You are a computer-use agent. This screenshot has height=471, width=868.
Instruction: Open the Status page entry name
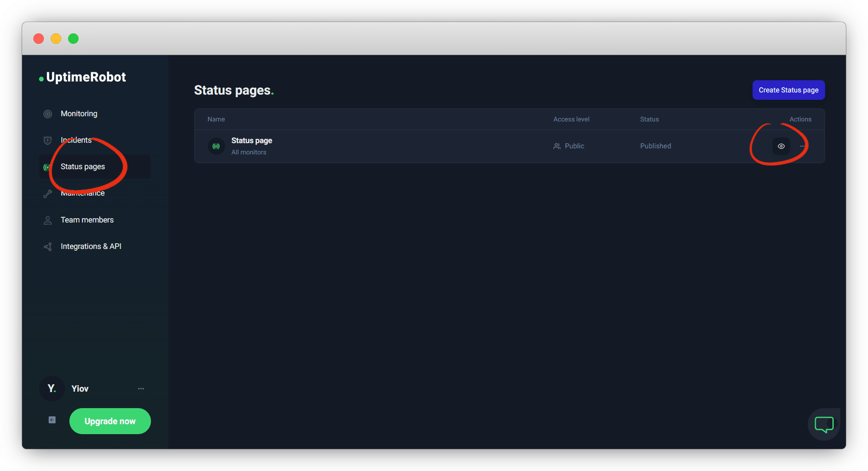252,141
